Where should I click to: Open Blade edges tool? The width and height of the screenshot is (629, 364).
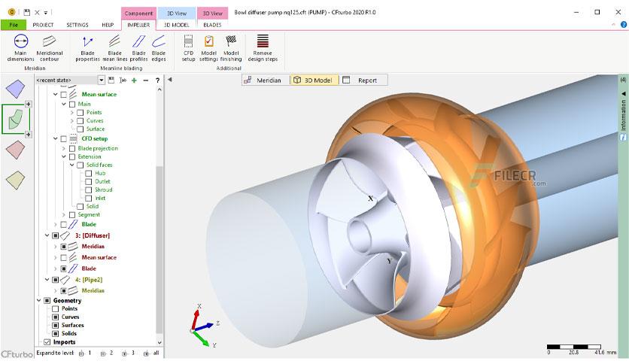159,47
